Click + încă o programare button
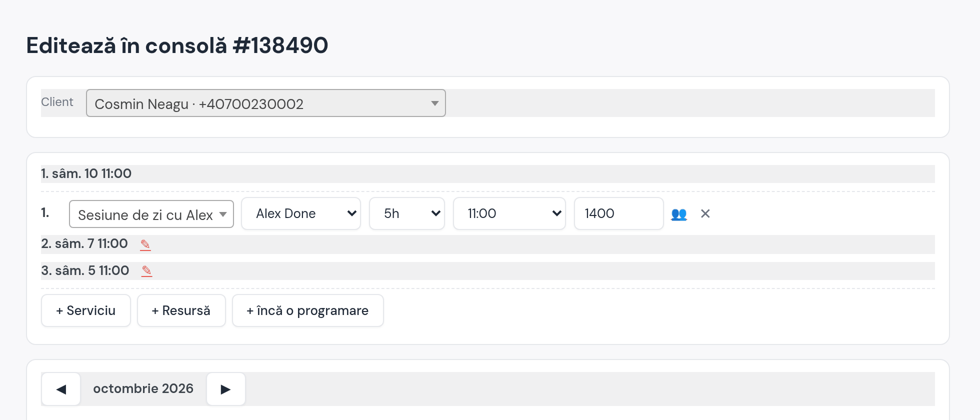This screenshot has width=980, height=420. point(308,310)
